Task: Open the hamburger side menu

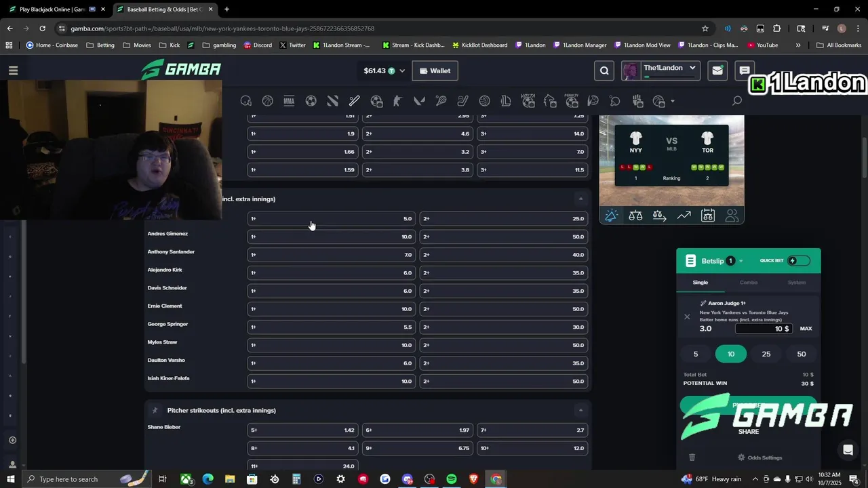Action: click(x=13, y=70)
